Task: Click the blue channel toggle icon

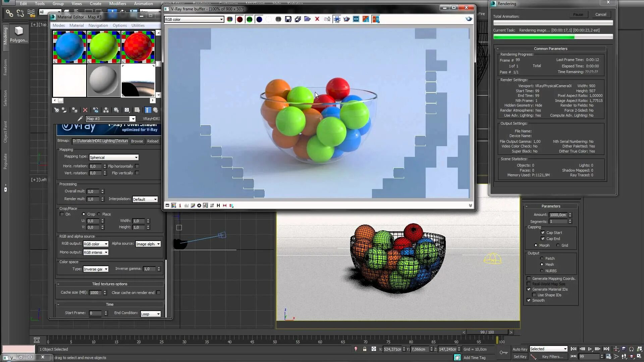Action: pos(259,19)
